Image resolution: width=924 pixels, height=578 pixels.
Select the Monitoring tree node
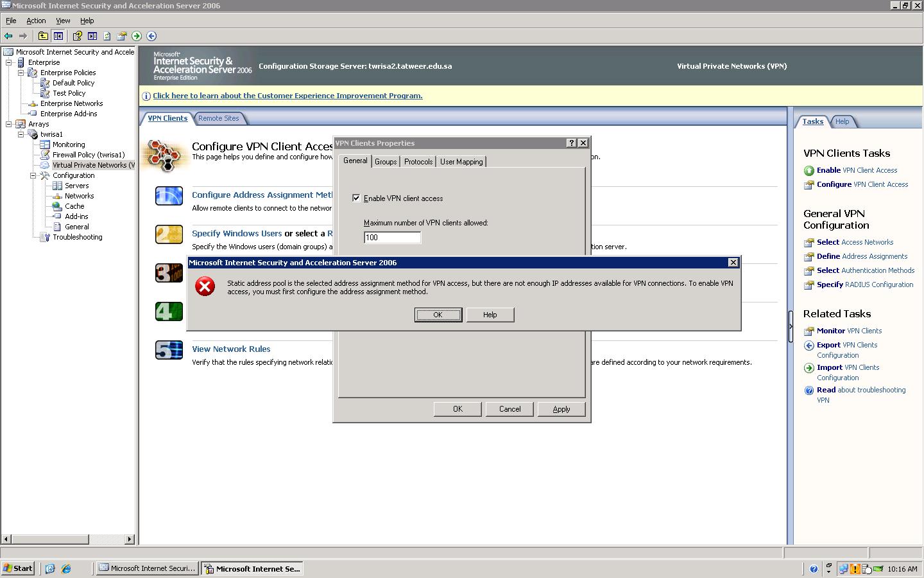[x=69, y=144]
